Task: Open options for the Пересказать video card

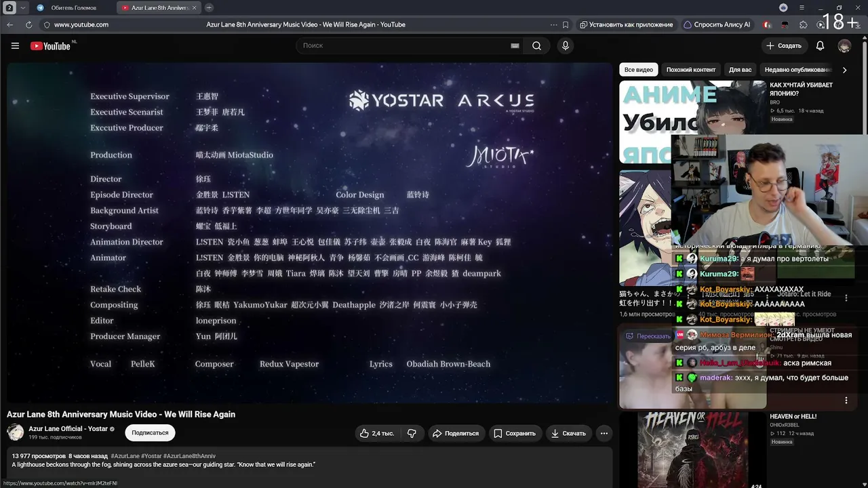Action: 846,401
